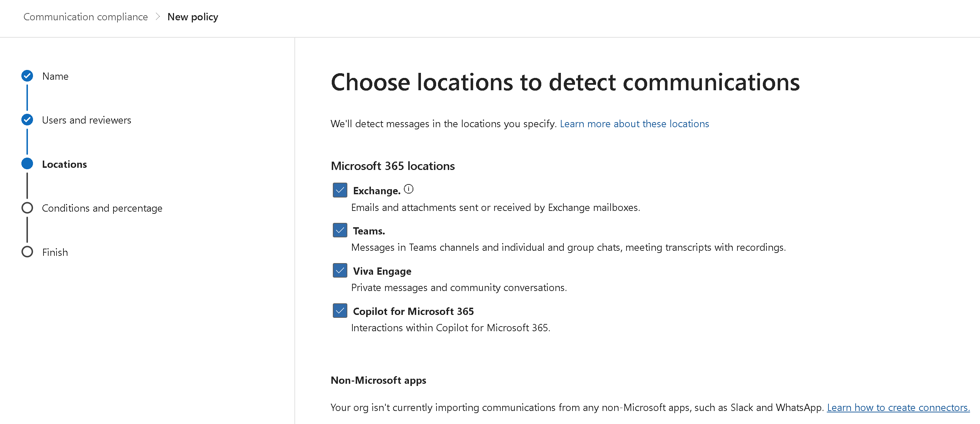Go to Users and reviewers step
This screenshot has height=424, width=980.
(86, 120)
